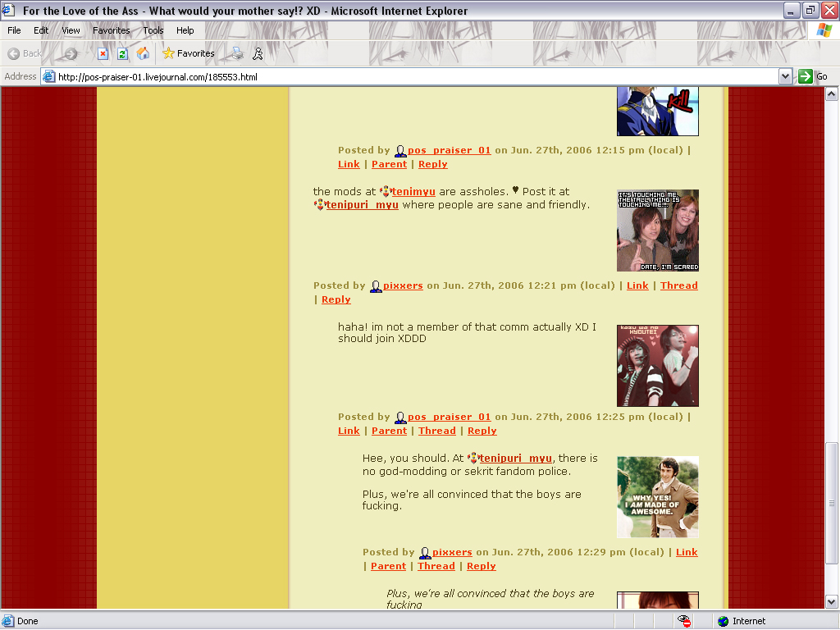Click Link on the 12:21 pm comment
840x630 pixels.
tap(637, 286)
